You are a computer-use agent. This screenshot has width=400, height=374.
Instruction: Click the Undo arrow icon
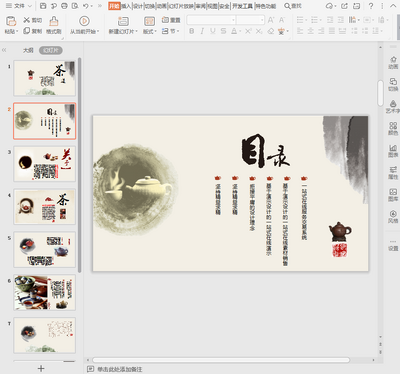coord(86,6)
